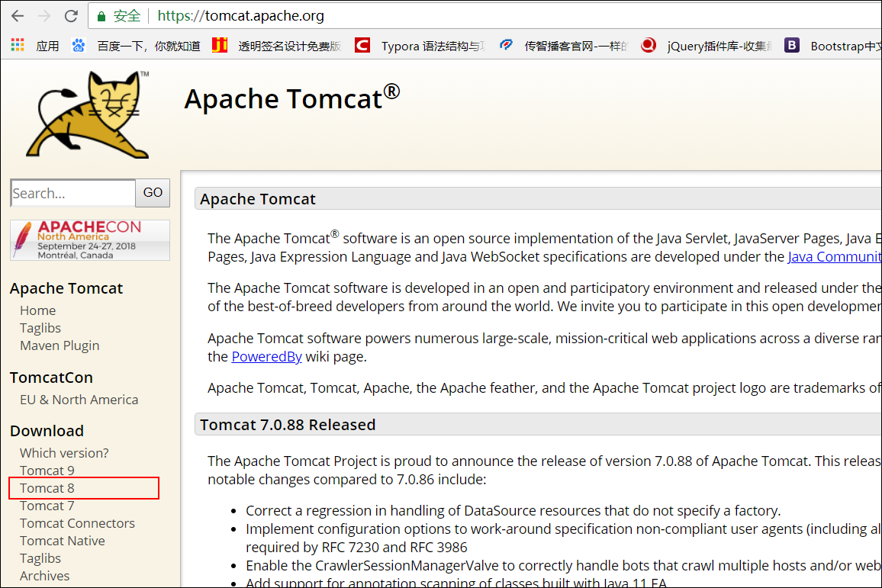Open the Maven Plugin link

click(60, 345)
